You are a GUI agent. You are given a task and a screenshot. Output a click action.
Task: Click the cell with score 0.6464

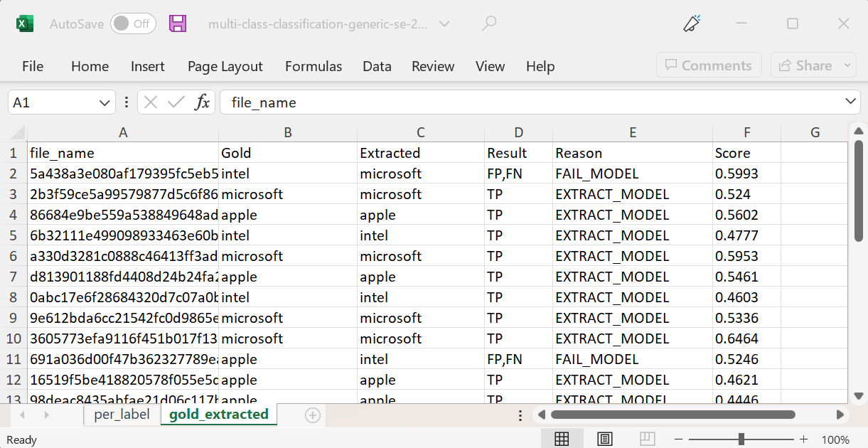point(746,338)
